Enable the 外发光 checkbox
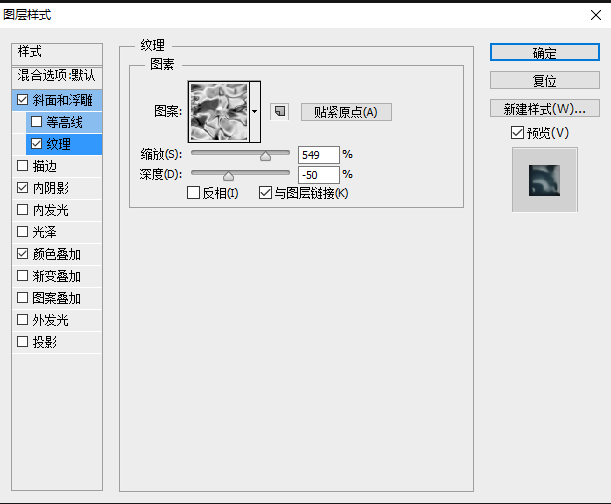The image size is (611, 504). (x=23, y=320)
